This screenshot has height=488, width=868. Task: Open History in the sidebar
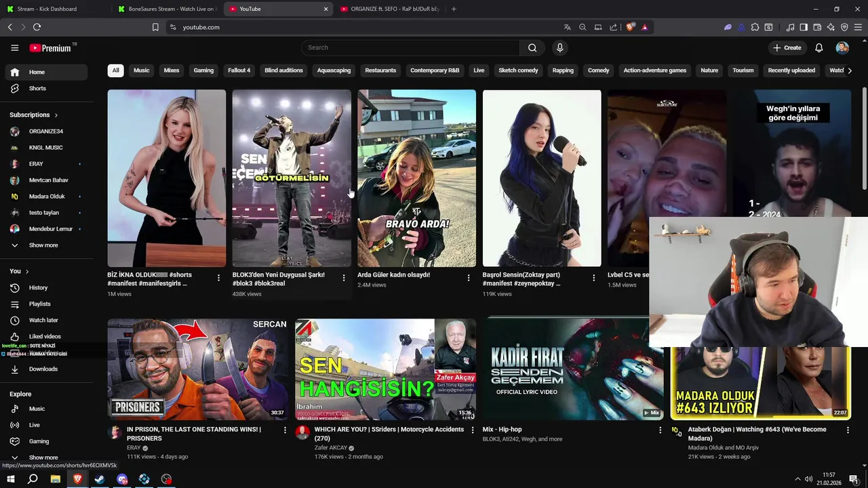pyautogui.click(x=46, y=287)
